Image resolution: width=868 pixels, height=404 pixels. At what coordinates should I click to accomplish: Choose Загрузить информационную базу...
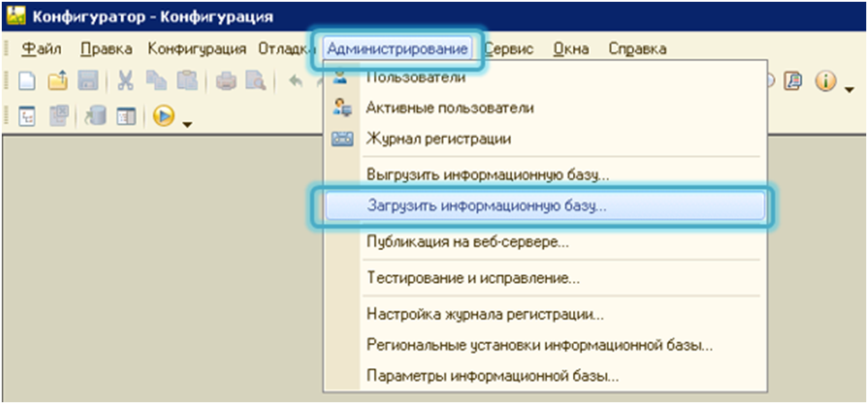544,206
